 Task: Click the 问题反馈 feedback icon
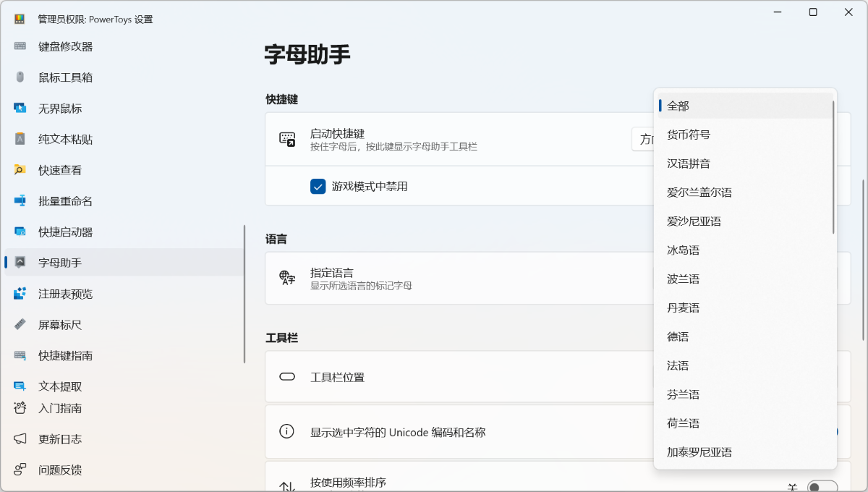click(20, 470)
